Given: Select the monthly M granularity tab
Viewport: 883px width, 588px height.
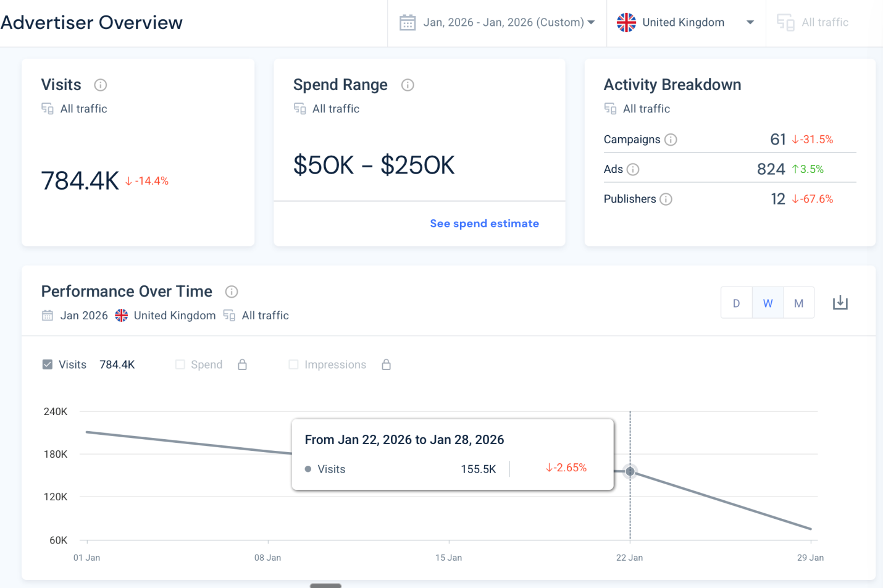Looking at the screenshot, I should coord(798,303).
